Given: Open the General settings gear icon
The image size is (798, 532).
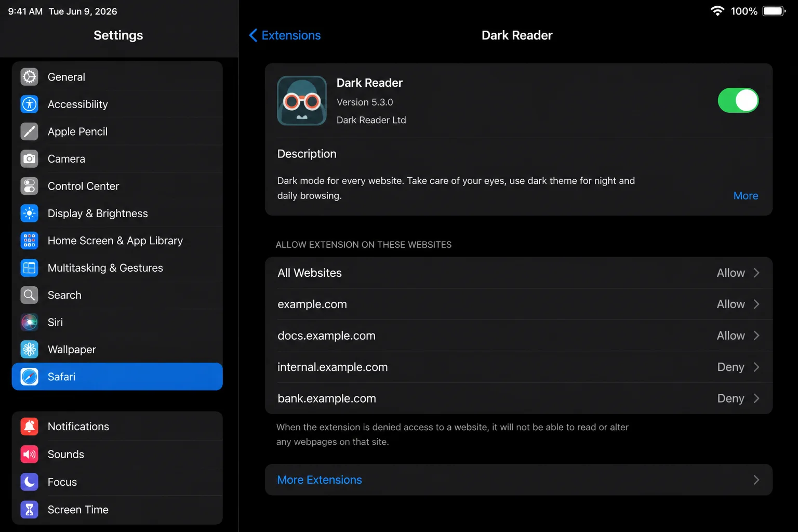Looking at the screenshot, I should coord(30,77).
